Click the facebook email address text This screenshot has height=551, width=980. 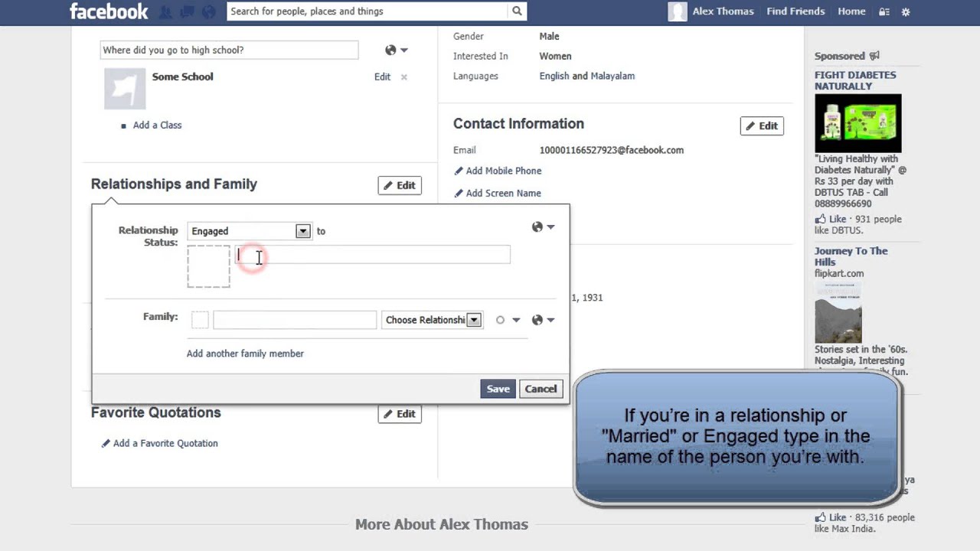click(611, 150)
